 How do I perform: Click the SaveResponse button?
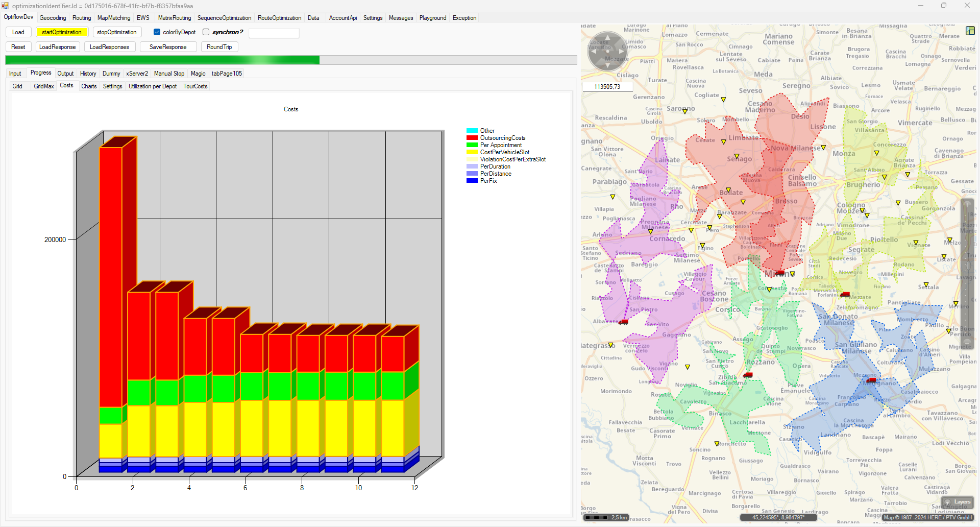(168, 47)
